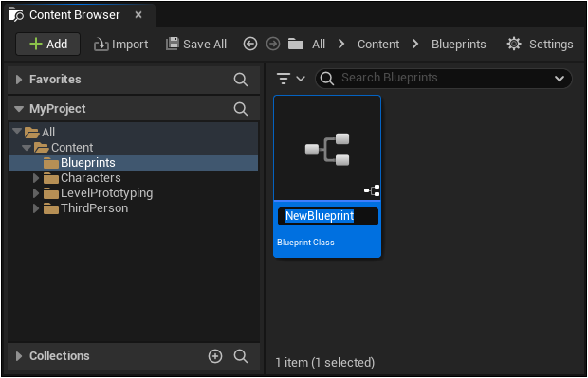Open the saved searches dropdown chevron
The image size is (588, 378).
point(560,79)
